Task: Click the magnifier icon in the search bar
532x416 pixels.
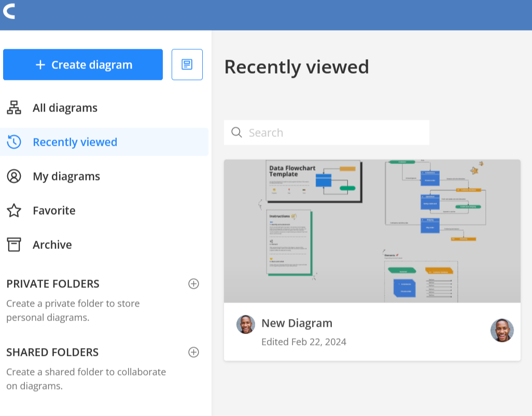Action: (236, 132)
